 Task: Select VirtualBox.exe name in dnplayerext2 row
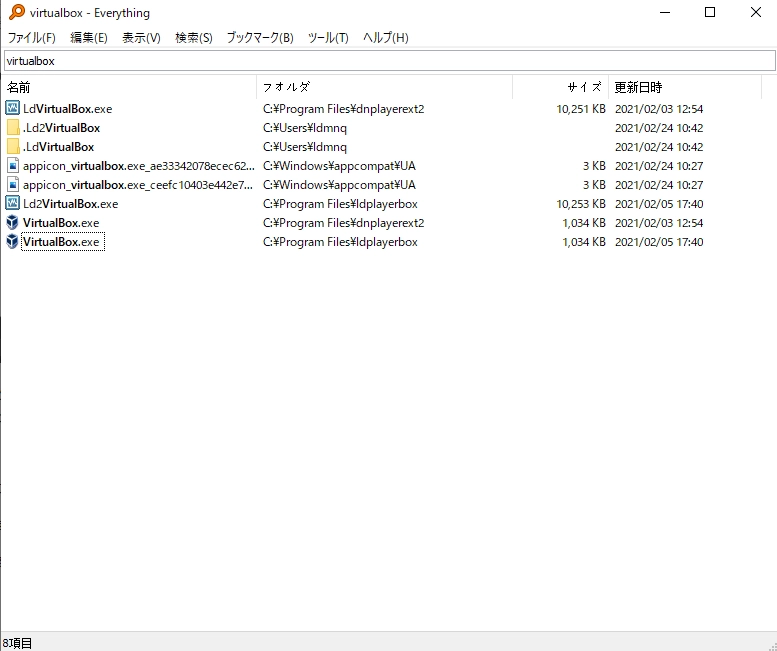[61, 222]
